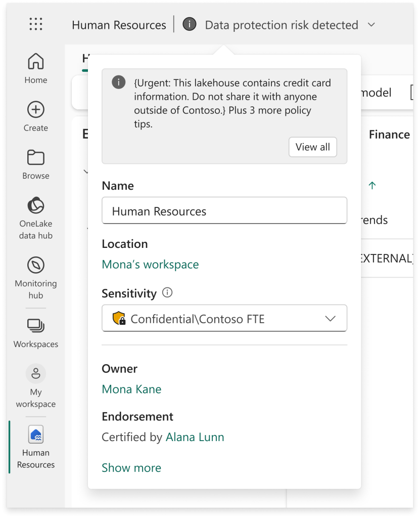Click the Create plus icon

pyautogui.click(x=36, y=109)
